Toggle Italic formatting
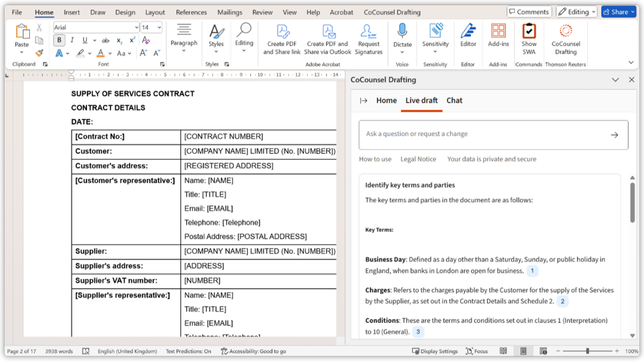This screenshot has height=362, width=644. click(x=72, y=40)
